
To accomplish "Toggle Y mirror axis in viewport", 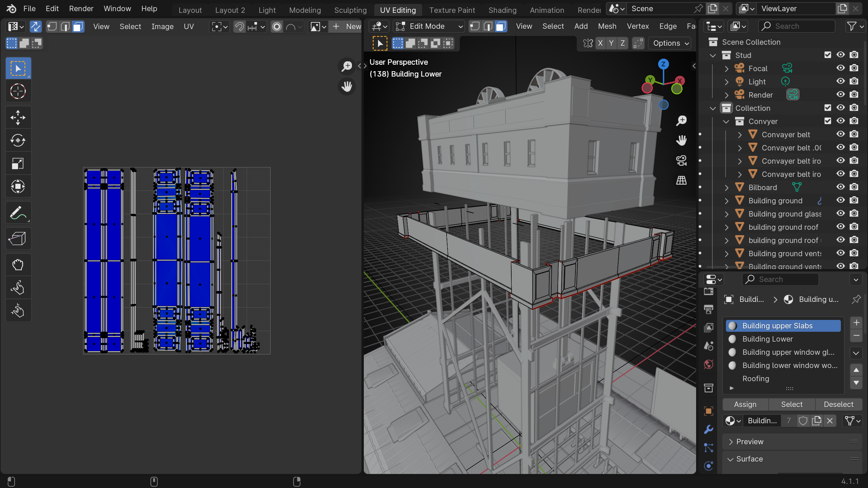I will pyautogui.click(x=611, y=43).
